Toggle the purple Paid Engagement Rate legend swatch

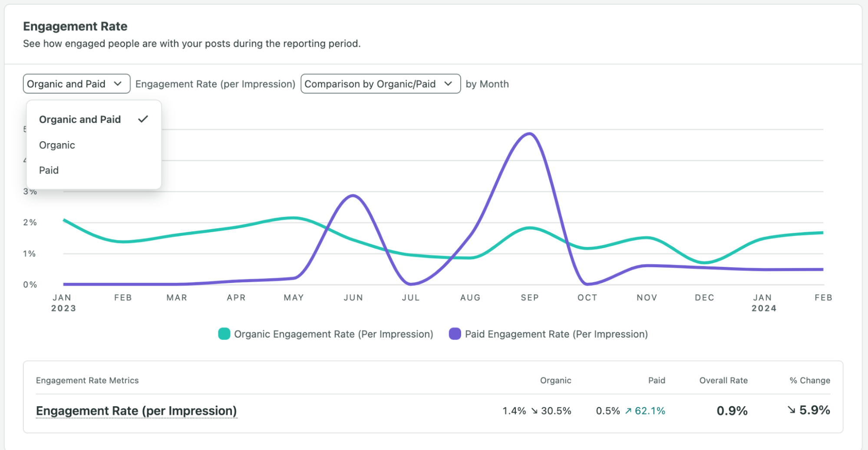pyautogui.click(x=455, y=334)
